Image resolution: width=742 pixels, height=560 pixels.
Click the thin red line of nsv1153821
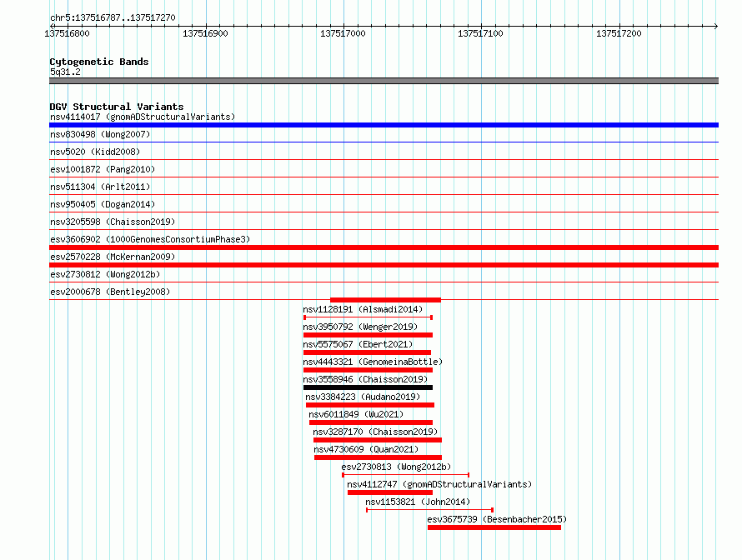point(430,510)
